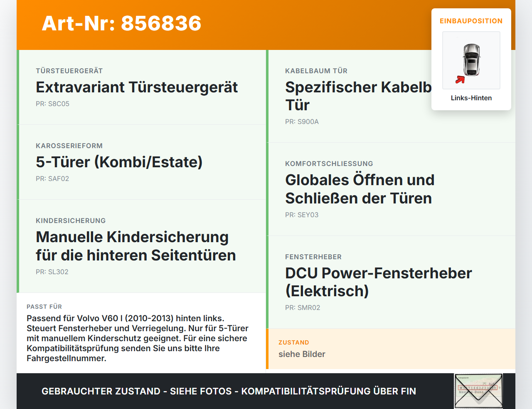Click the 'siehe Bilder' condition text
The image size is (532, 409).
click(302, 354)
